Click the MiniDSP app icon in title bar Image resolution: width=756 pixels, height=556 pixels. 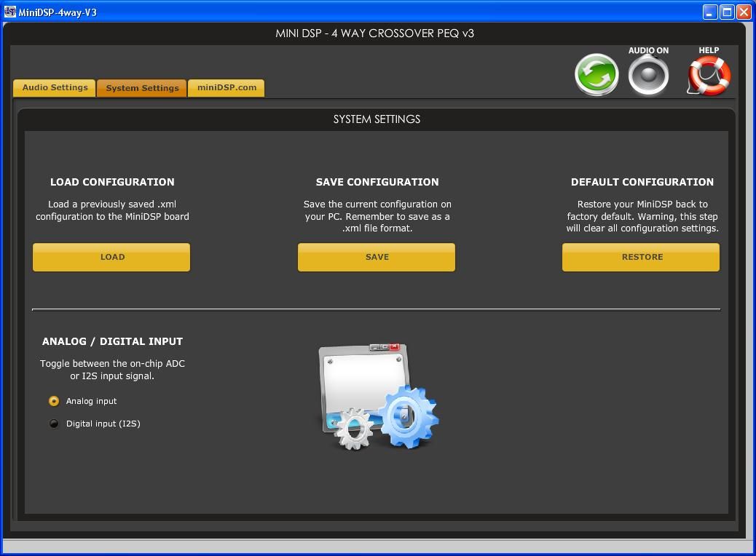(x=10, y=12)
